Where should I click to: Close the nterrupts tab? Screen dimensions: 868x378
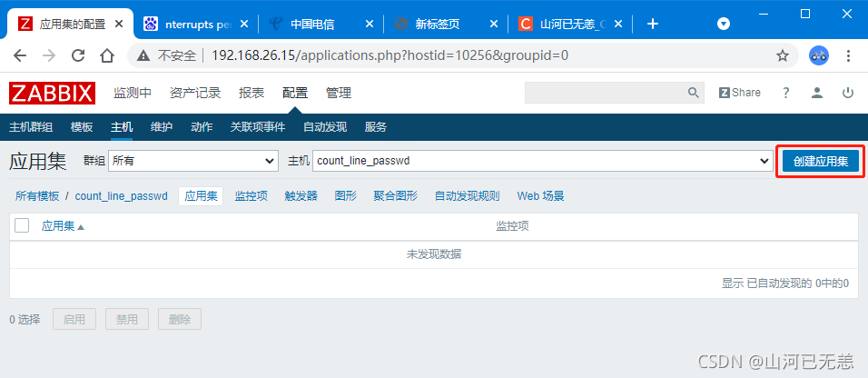(x=244, y=24)
